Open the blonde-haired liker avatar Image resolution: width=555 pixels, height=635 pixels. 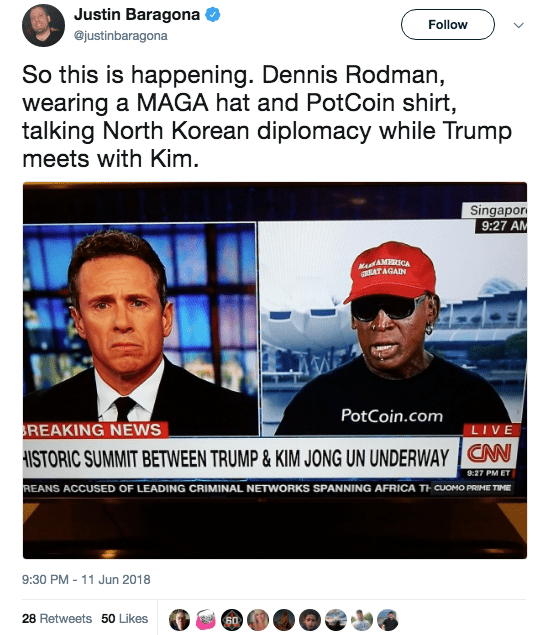258,620
